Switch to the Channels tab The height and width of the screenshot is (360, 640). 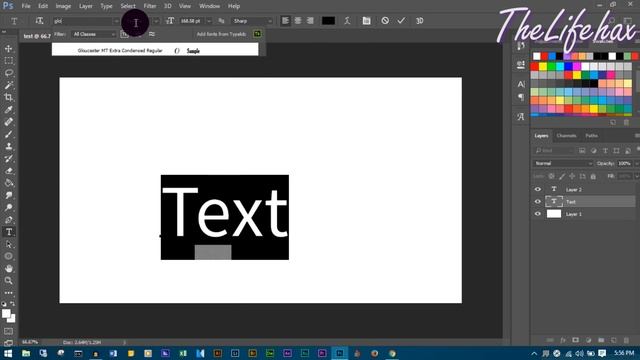point(566,136)
